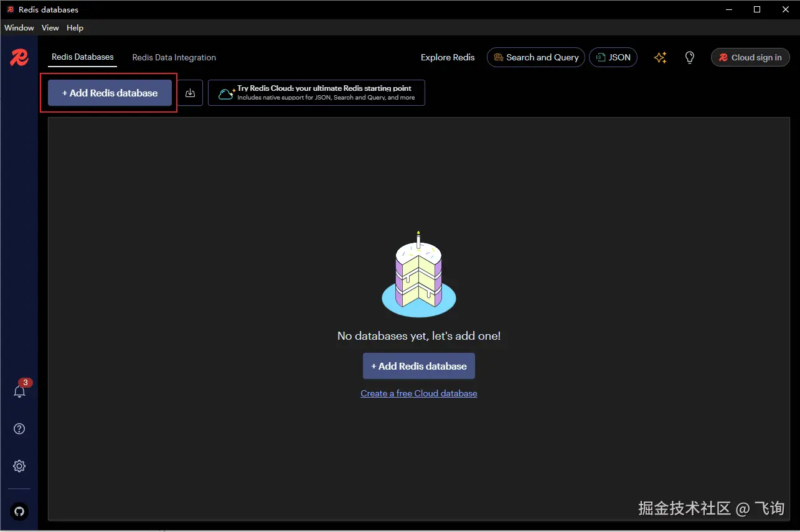Click the Cloud sign in button

750,57
